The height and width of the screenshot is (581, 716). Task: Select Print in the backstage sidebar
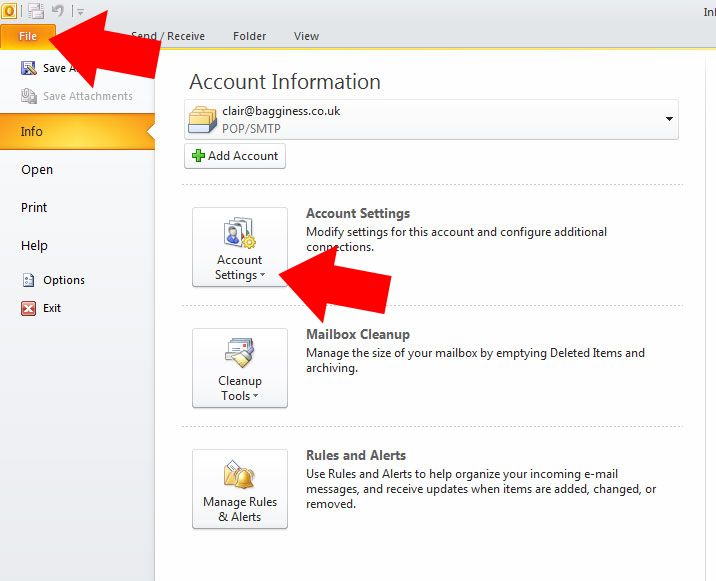34,207
